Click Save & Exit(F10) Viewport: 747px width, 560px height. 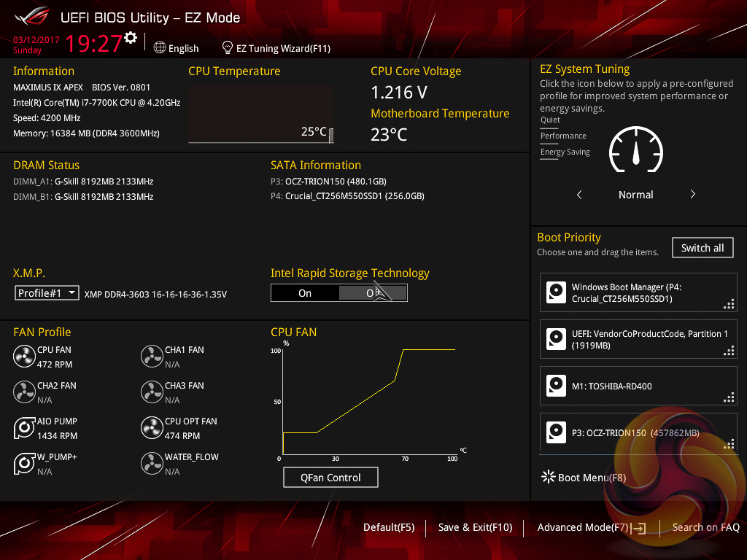[x=475, y=527]
